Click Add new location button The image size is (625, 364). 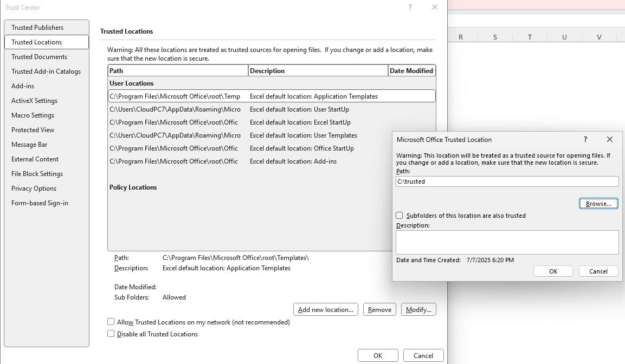326,309
